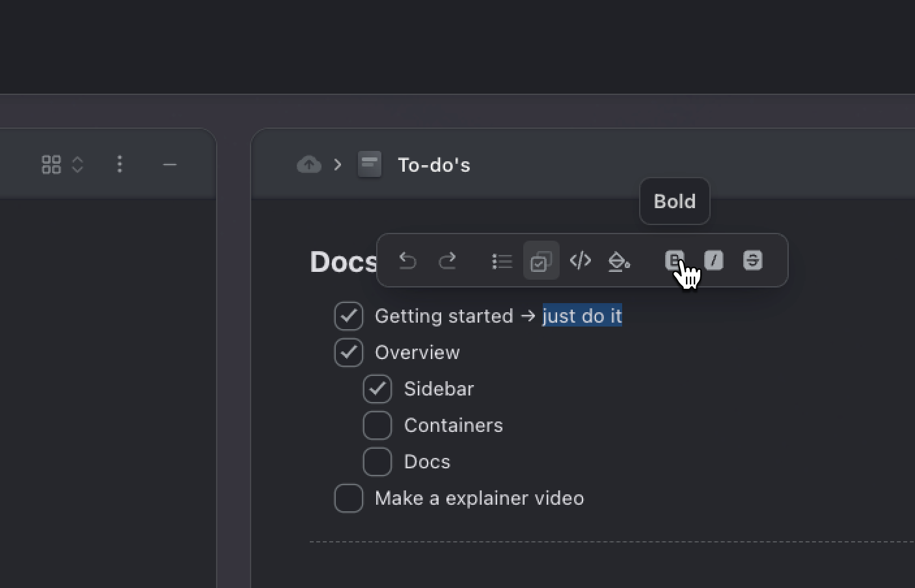Click the "Containers" item text
The height and width of the screenshot is (588, 915).
coord(454,425)
